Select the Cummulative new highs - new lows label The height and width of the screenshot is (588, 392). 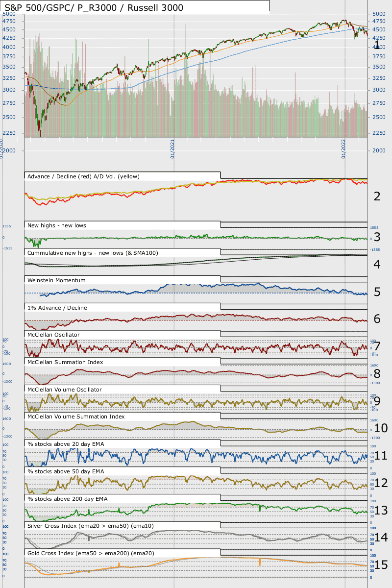click(93, 253)
